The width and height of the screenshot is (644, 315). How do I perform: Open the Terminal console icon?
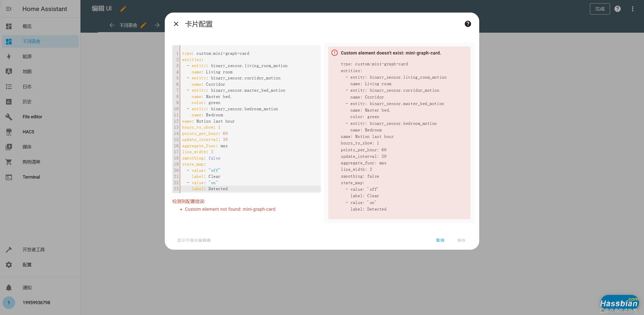pyautogui.click(x=9, y=177)
